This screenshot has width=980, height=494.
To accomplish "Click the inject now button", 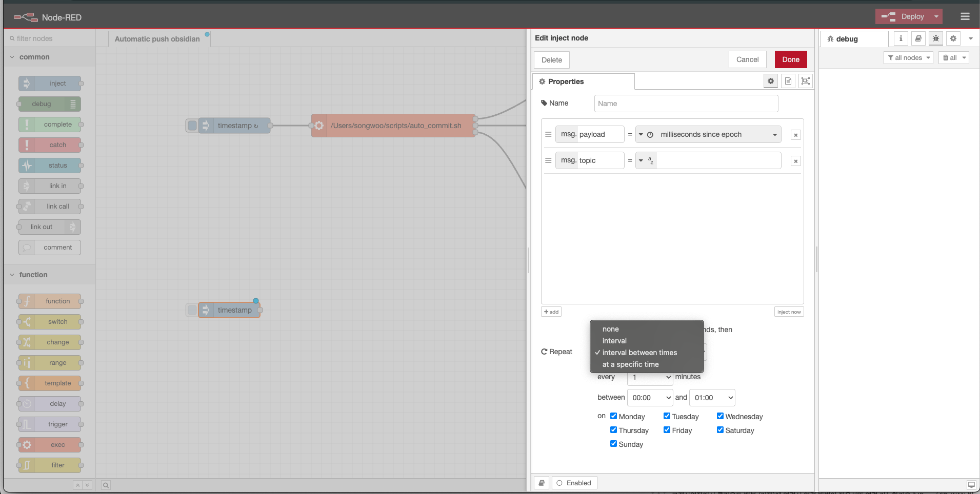I will pyautogui.click(x=789, y=312).
